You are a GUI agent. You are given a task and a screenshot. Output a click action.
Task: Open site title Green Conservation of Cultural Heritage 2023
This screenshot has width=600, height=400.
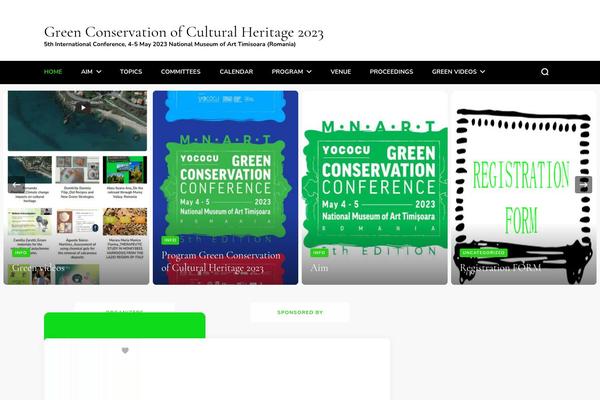[x=184, y=32]
